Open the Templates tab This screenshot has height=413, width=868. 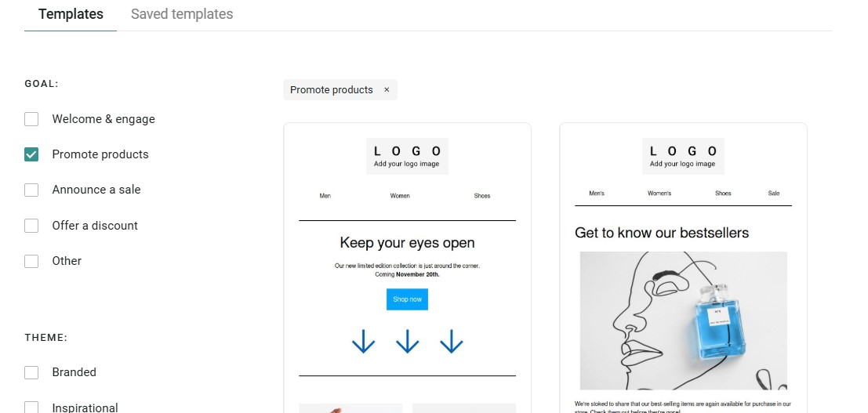coord(71,14)
